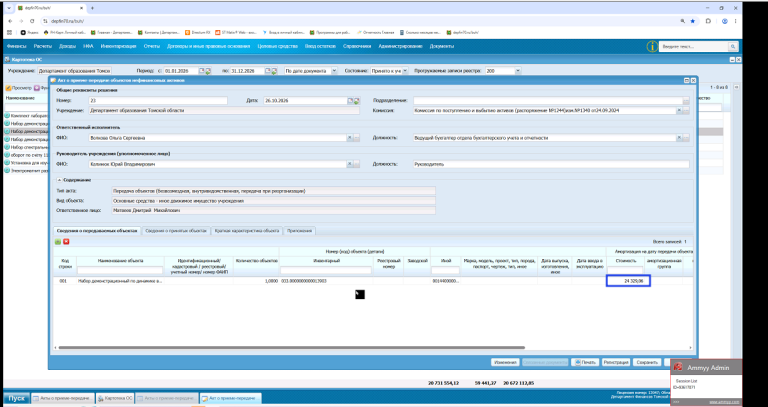Click the search magnifier in header
768x407 pixels.
tap(733, 47)
